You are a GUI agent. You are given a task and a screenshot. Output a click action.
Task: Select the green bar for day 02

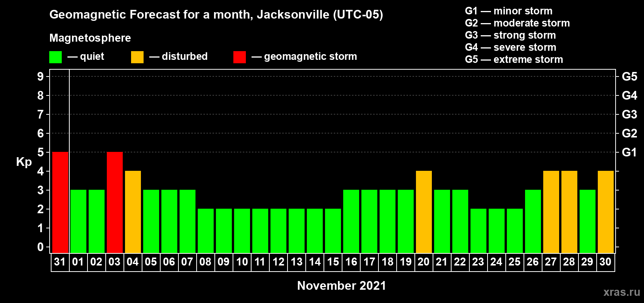tap(97, 221)
